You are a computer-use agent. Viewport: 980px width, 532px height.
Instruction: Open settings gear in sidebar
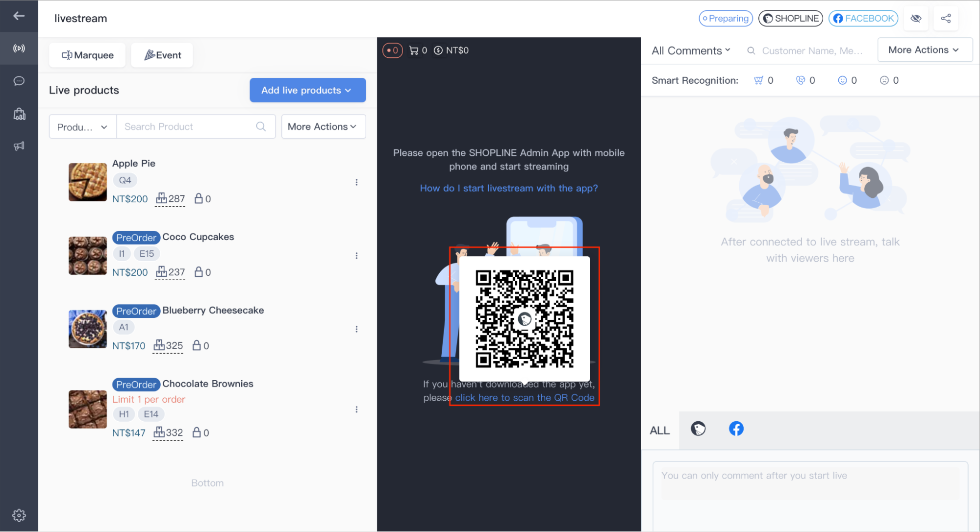click(x=19, y=515)
